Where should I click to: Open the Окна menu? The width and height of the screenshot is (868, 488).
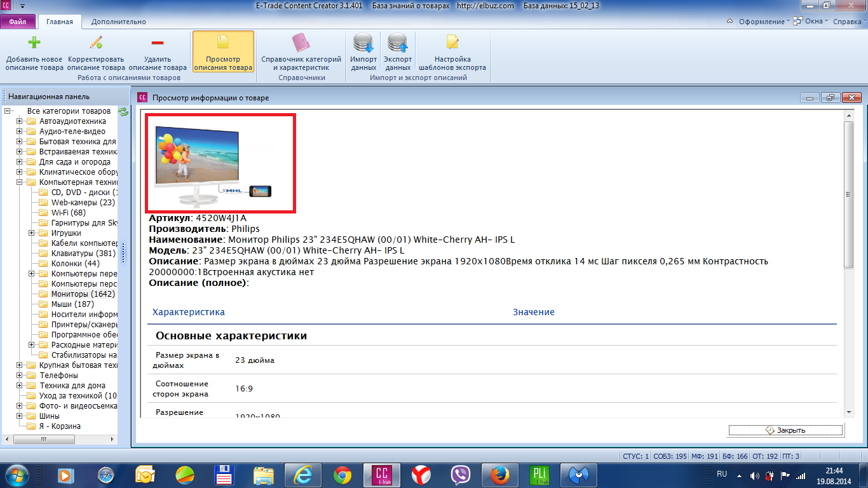tap(811, 22)
